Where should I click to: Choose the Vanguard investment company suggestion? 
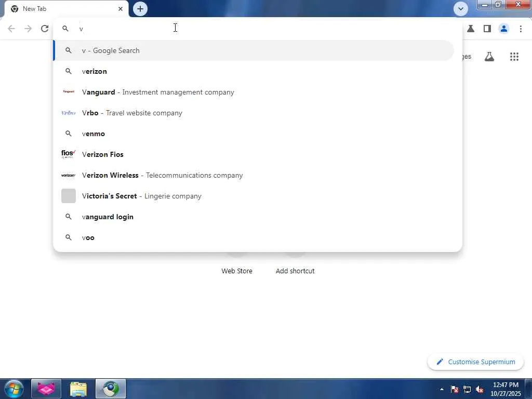coord(254,92)
